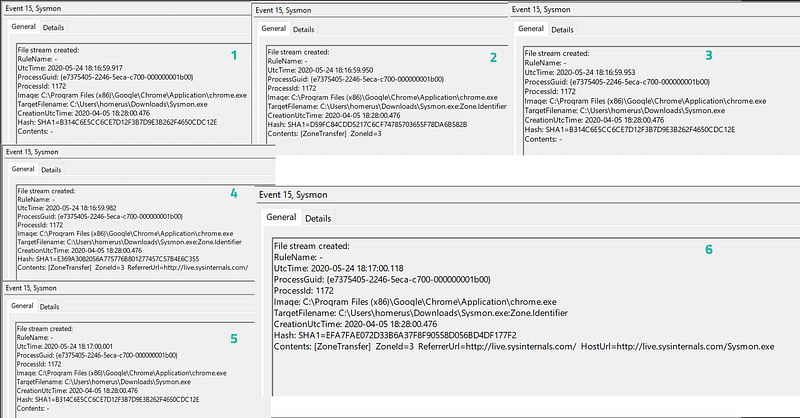This screenshot has width=800, height=418.
Task: Select General tab of the 18:16:59.982 event
Action: click(x=23, y=169)
